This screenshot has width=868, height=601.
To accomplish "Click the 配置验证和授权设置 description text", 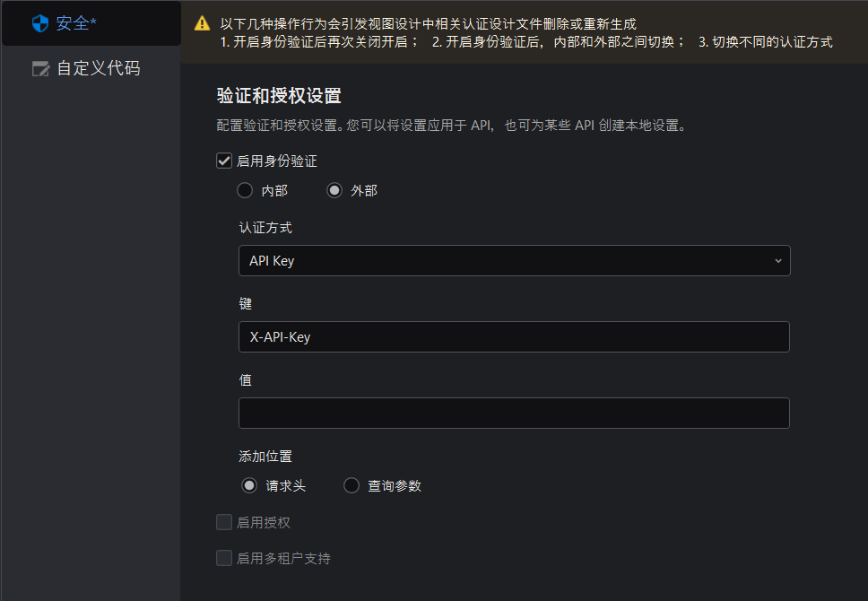I will point(451,126).
